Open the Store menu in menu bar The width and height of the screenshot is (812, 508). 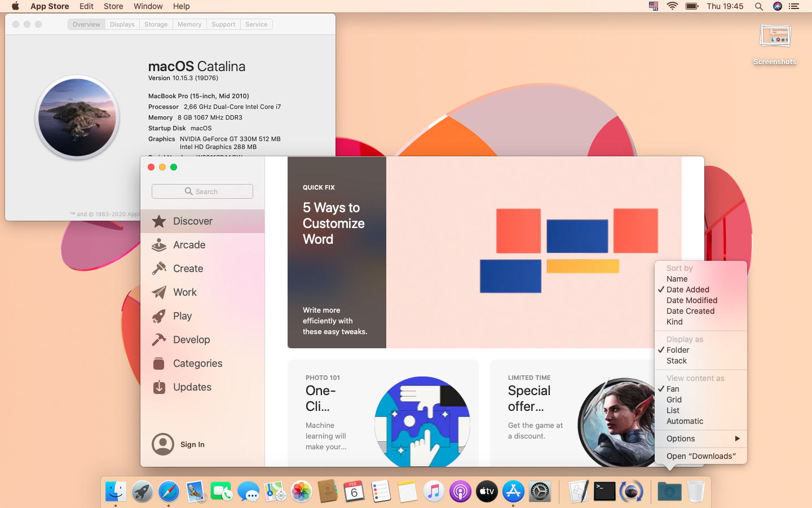pyautogui.click(x=113, y=6)
